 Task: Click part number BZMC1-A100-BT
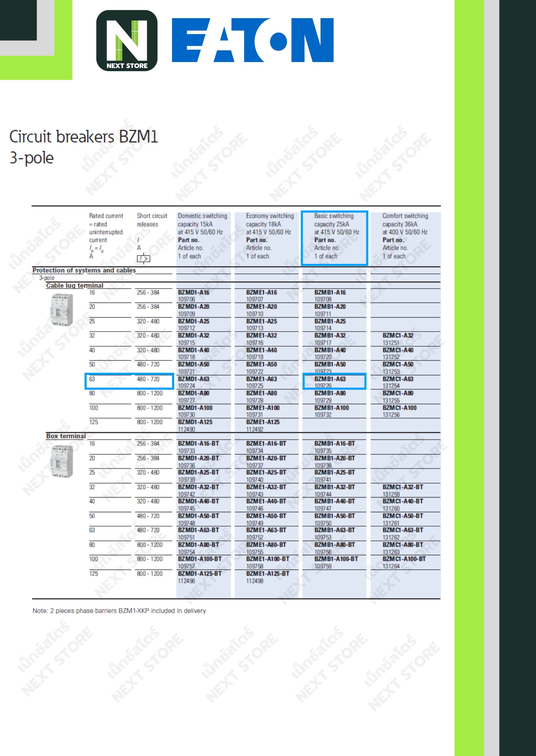coord(404,559)
